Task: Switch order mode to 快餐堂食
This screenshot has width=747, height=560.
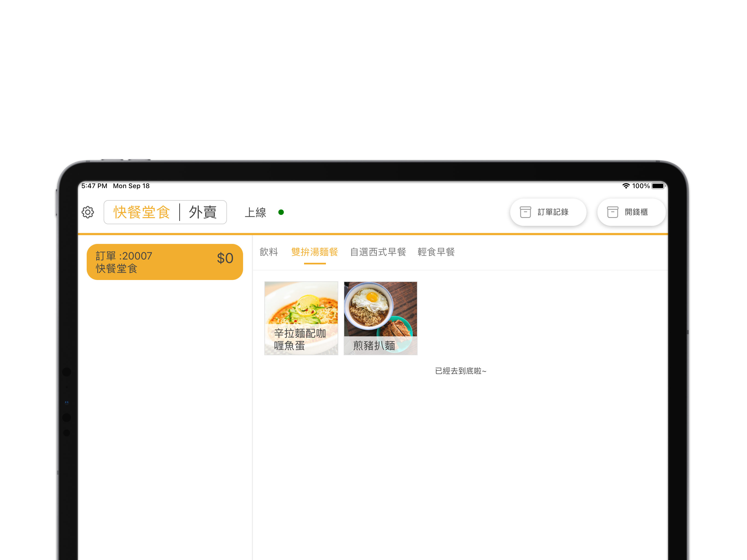Action: tap(141, 212)
